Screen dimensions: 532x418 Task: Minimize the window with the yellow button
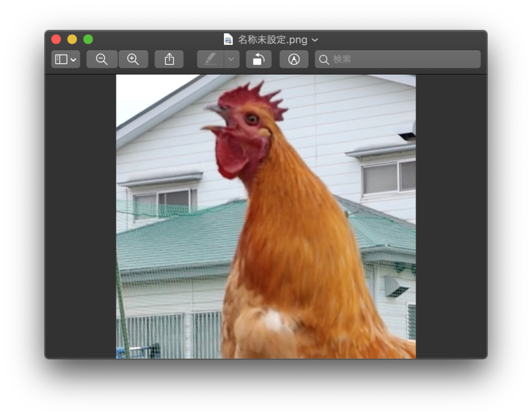[x=72, y=39]
